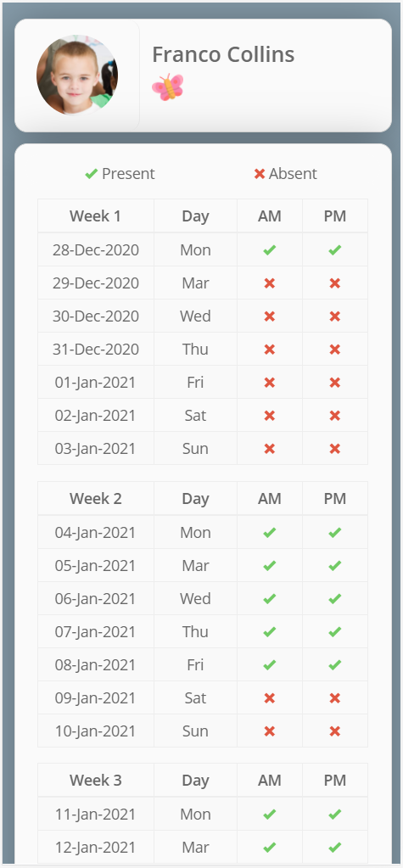Click PM cross for 10-Jan-2021
The height and width of the screenshot is (868, 403).
tap(335, 731)
